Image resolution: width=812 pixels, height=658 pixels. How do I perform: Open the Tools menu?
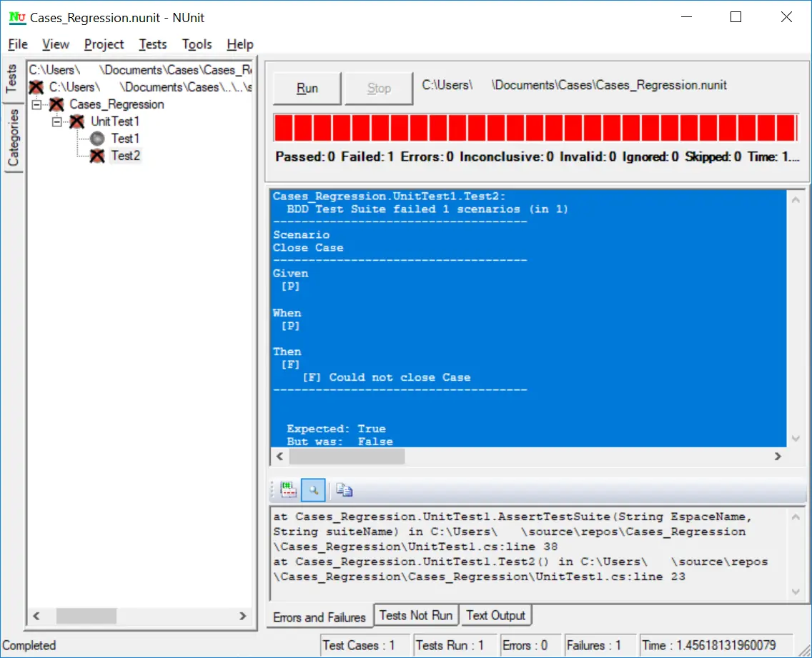tap(197, 44)
